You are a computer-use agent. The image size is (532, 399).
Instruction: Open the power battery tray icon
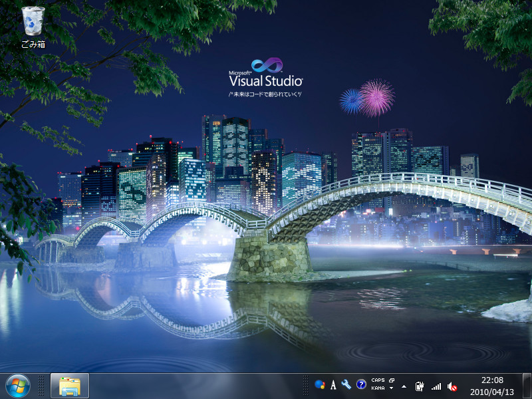click(x=420, y=386)
